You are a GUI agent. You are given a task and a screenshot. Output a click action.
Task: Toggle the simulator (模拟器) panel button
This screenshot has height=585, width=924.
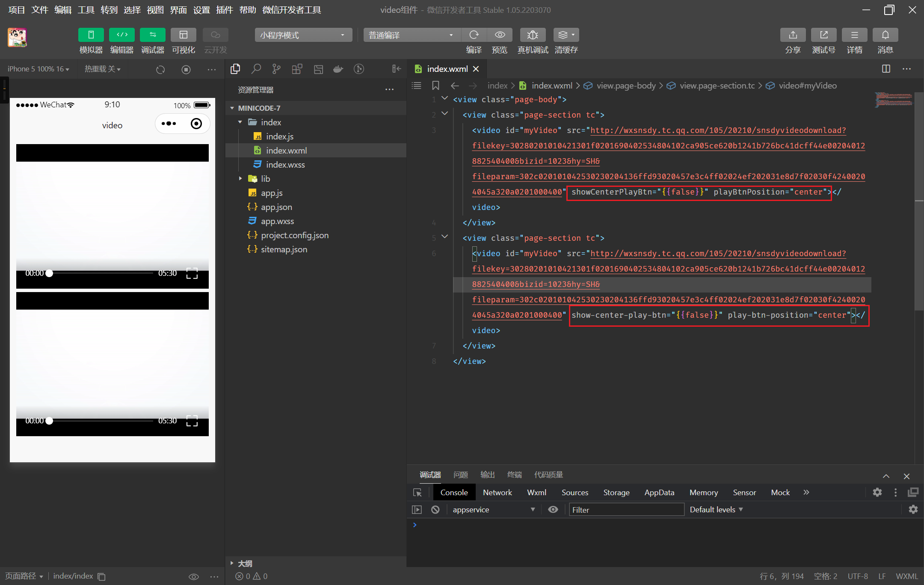[91, 35]
